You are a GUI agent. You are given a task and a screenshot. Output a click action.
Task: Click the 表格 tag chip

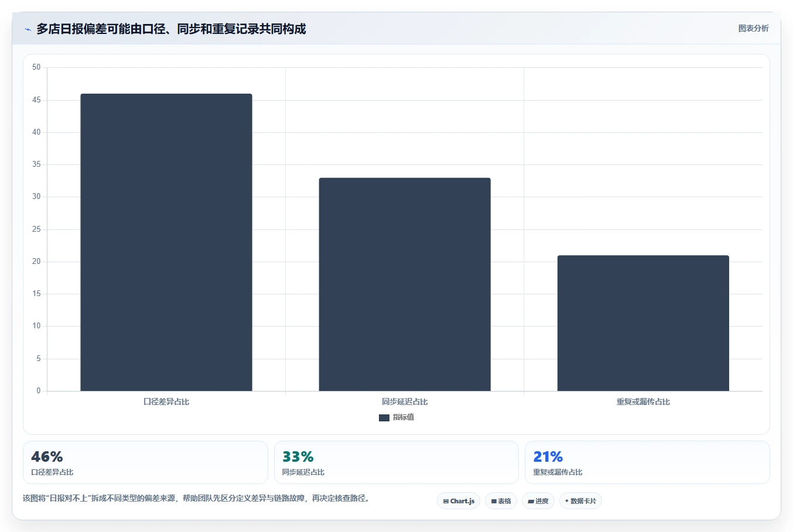pos(501,501)
